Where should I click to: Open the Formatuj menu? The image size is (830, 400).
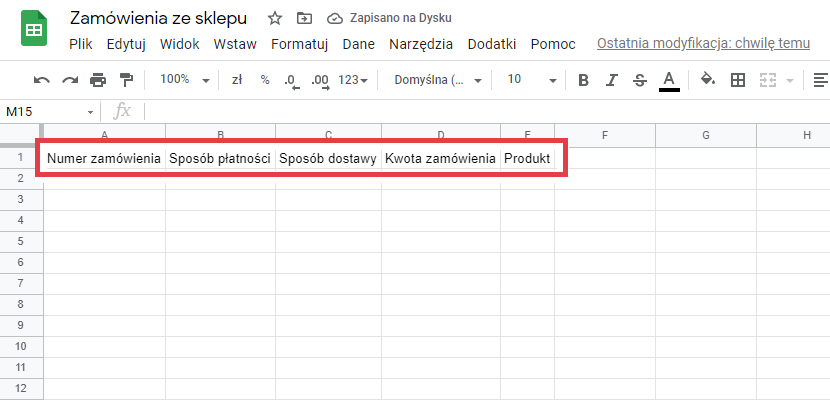pos(300,44)
